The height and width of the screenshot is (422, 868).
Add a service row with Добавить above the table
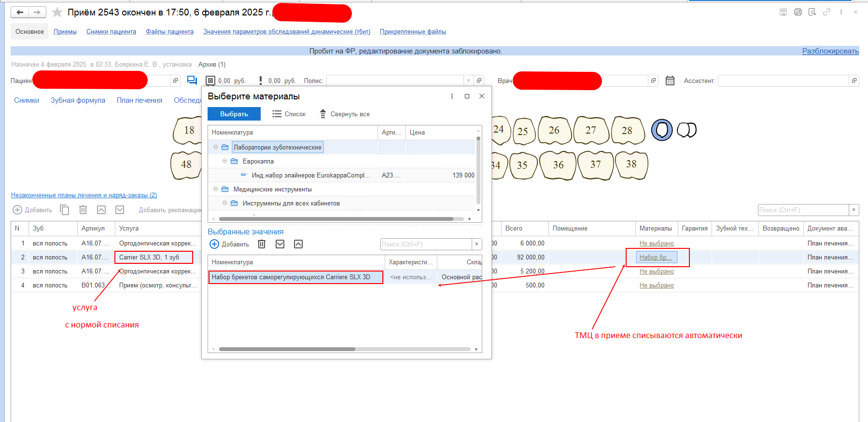click(x=32, y=210)
